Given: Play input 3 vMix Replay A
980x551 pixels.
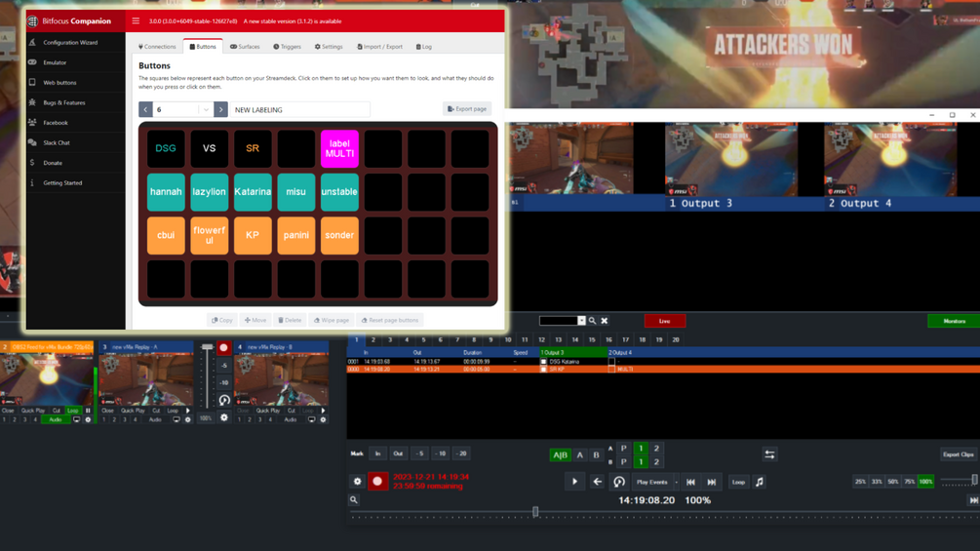Looking at the screenshot, I should pos(187,411).
